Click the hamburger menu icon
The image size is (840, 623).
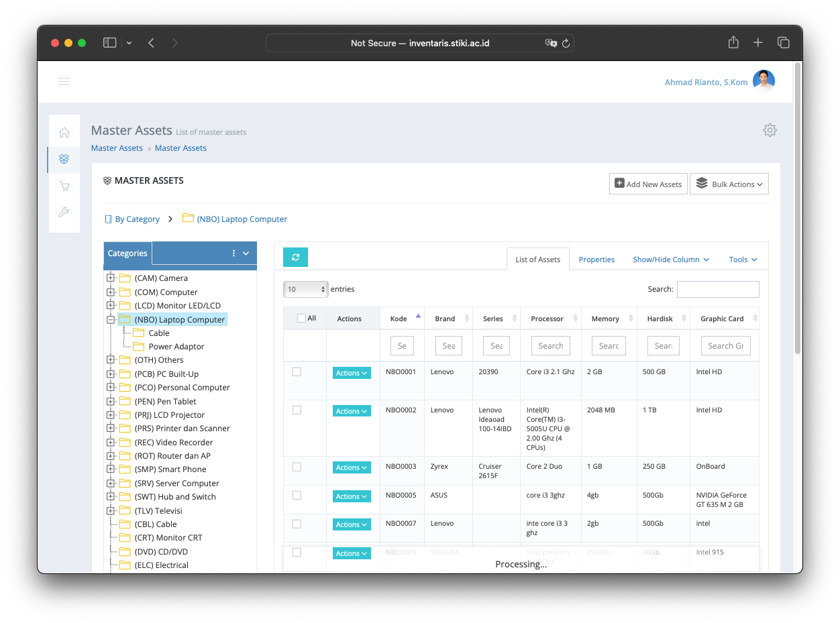(64, 82)
